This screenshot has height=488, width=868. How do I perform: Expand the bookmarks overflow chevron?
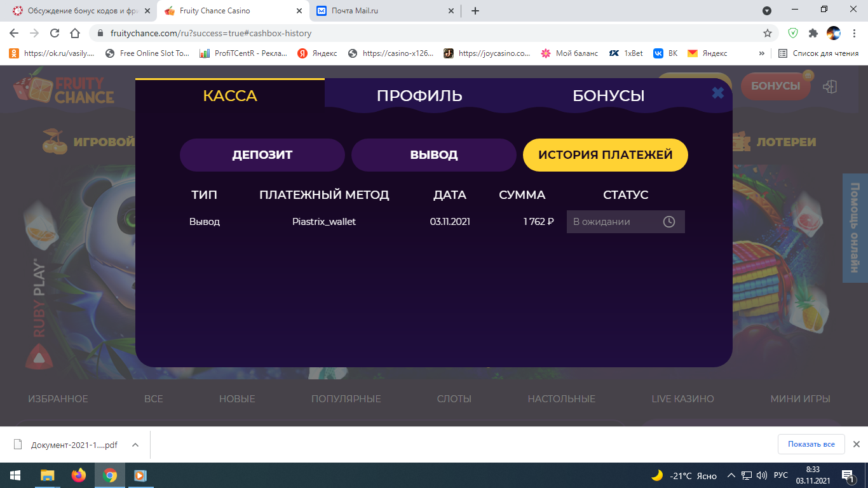762,53
